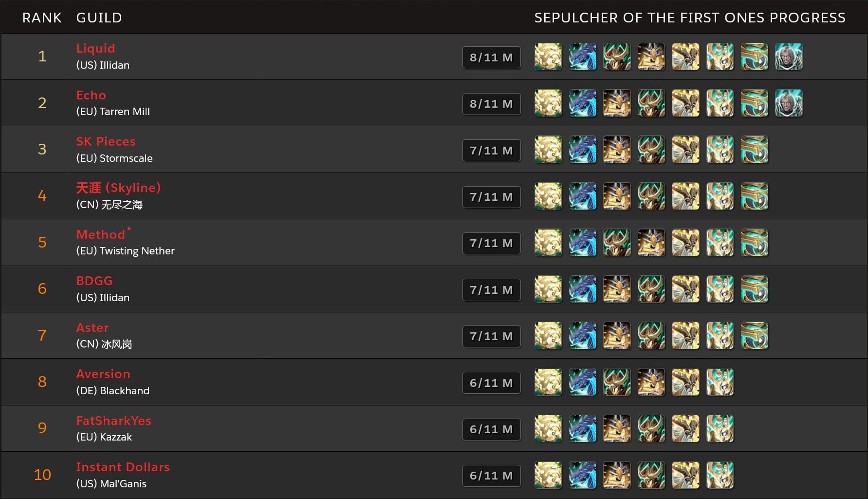868x499 pixels.
Task: Click the GUILD column header
Action: (x=99, y=18)
